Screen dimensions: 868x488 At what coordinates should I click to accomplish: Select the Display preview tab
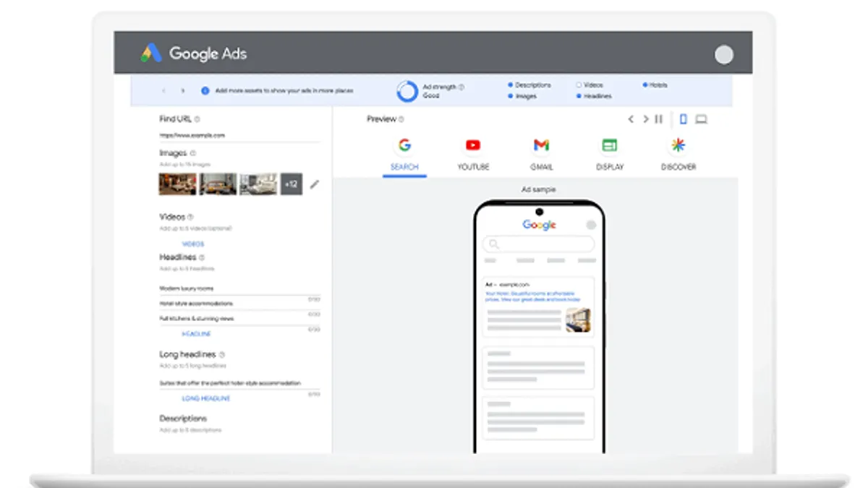(x=610, y=154)
